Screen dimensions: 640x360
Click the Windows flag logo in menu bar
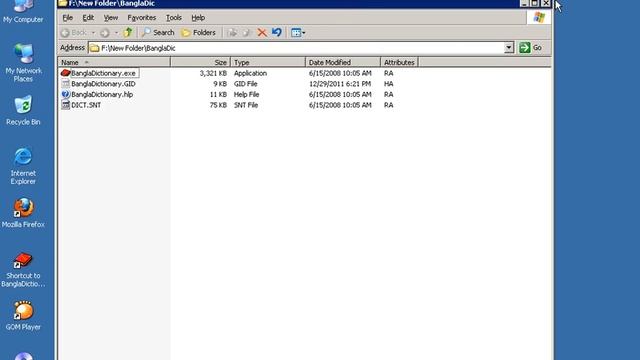tap(539, 17)
